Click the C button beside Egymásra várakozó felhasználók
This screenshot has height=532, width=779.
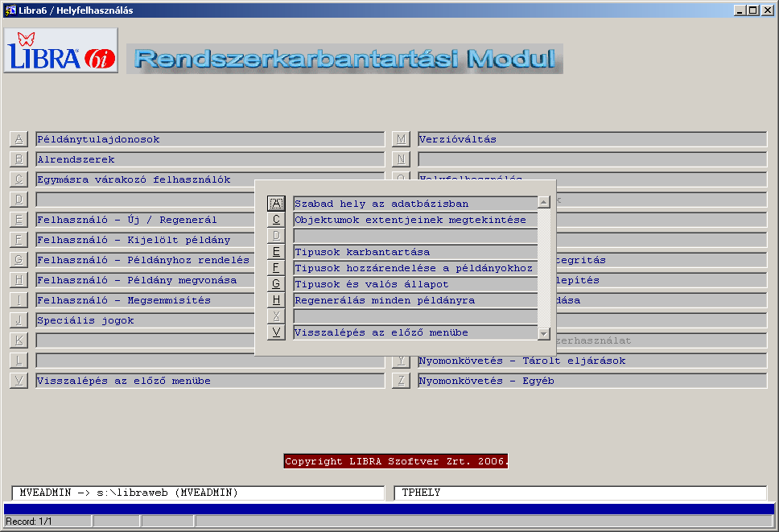19,179
